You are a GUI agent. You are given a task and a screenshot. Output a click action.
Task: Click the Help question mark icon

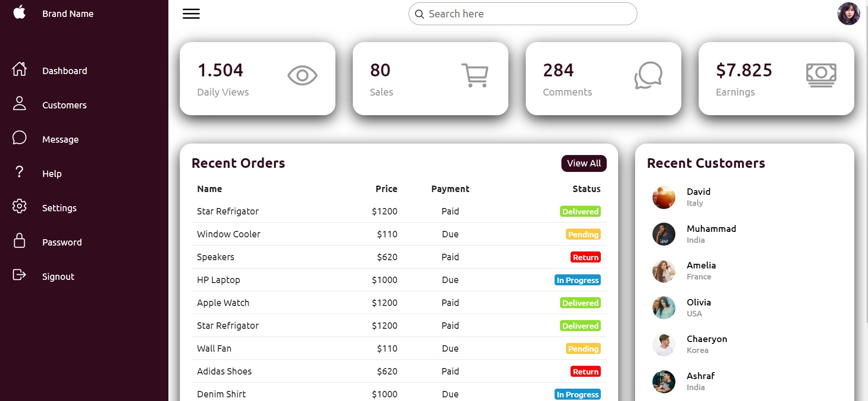pos(19,172)
